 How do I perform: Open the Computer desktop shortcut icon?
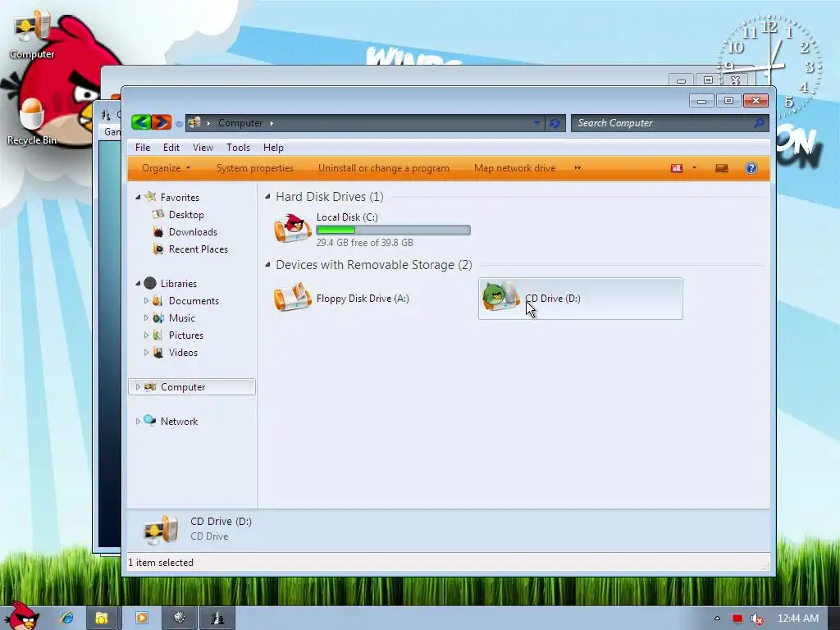[32, 27]
